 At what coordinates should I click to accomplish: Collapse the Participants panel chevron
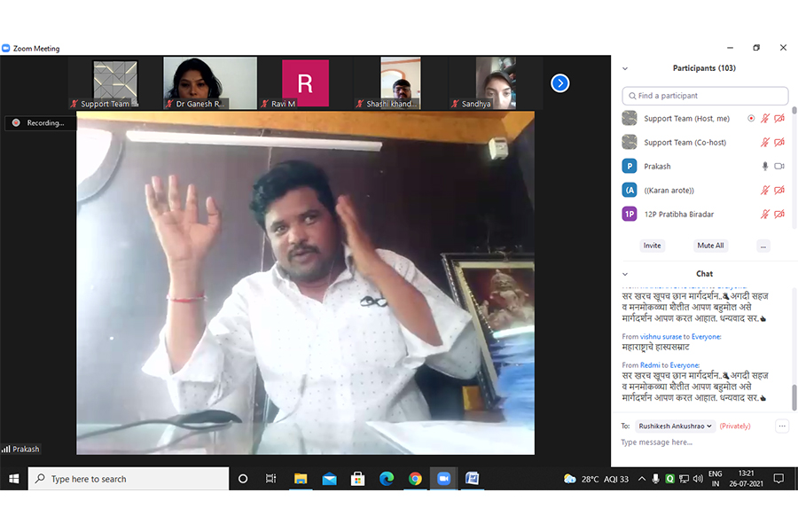click(625, 68)
